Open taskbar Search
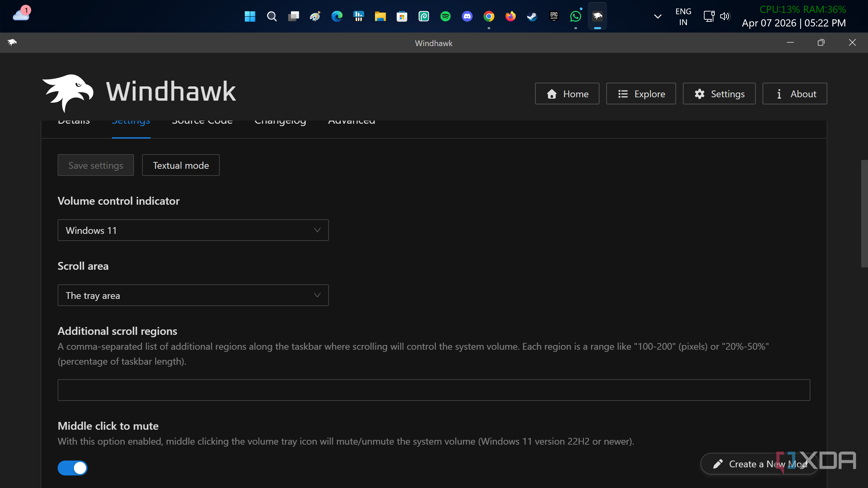Viewport: 868px width, 488px height. 272,16
